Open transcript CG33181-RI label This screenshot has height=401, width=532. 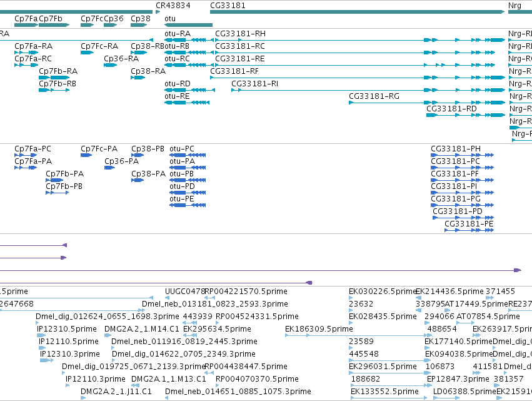coord(255,84)
